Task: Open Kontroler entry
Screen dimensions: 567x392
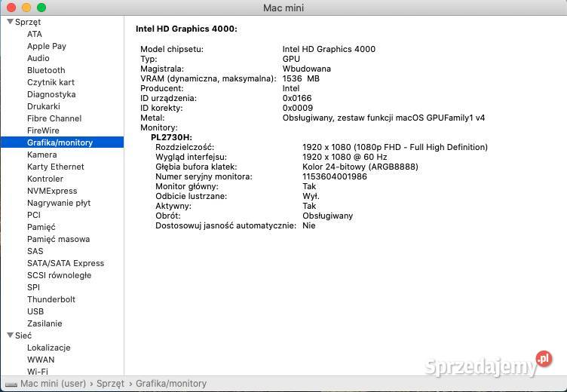Action: coord(45,179)
